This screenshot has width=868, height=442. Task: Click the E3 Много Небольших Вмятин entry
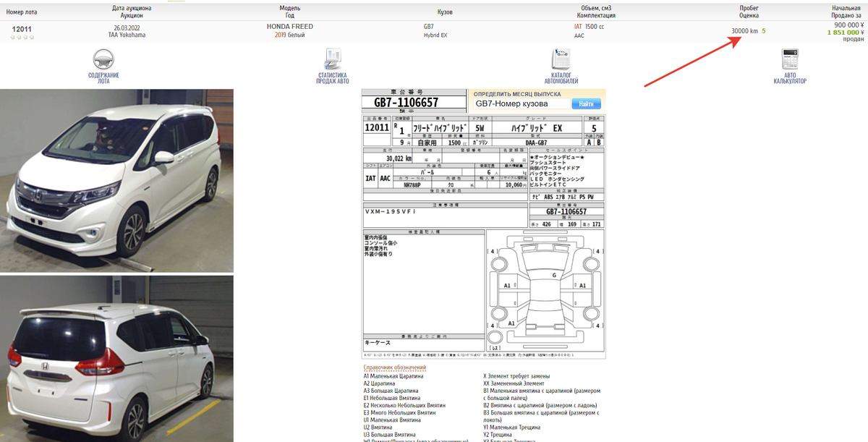click(x=399, y=412)
